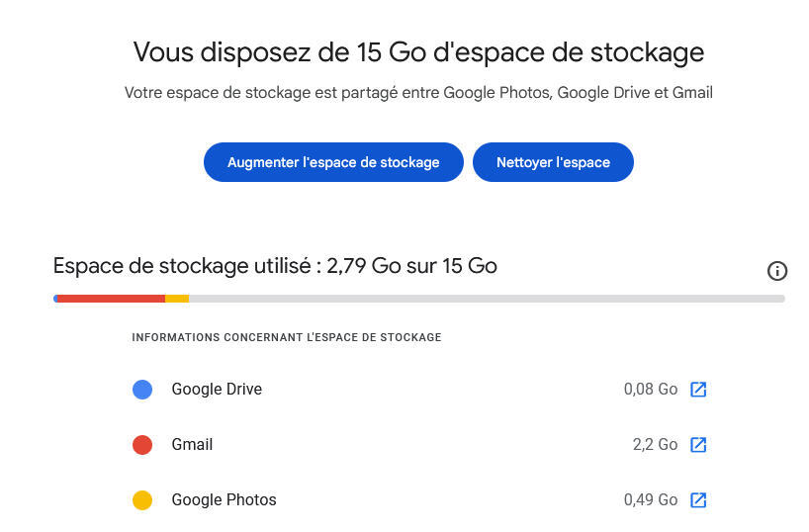This screenshot has height=532, width=809.
Task: Click the red Gmail color dot
Action: (x=142, y=445)
